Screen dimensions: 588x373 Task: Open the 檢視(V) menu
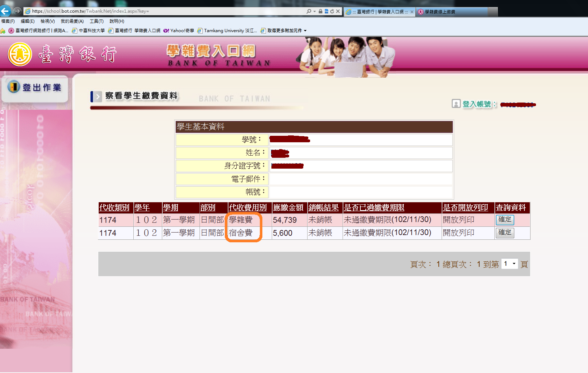point(48,21)
